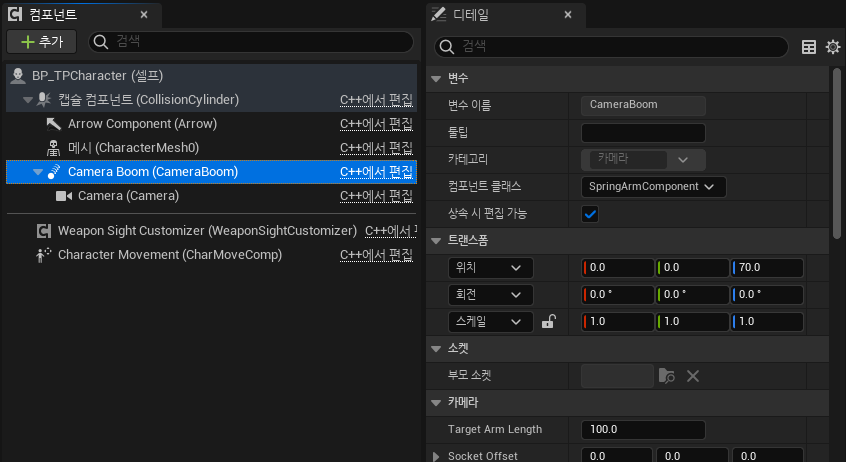Click the Weapon Sight Customizer icon
Screen dimensions: 846x462
pyautogui.click(x=44, y=231)
